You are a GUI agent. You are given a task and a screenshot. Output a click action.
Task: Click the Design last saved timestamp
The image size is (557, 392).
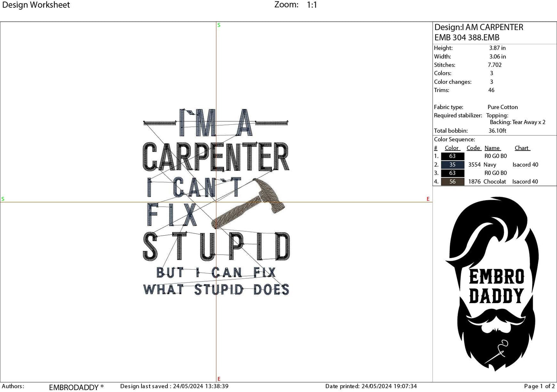click(x=174, y=385)
